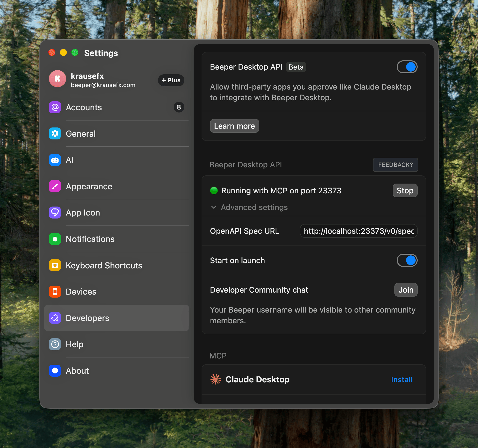Viewport: 478px width, 448px height.
Task: Click the Claude Desktop starburst logo
Action: (216, 379)
